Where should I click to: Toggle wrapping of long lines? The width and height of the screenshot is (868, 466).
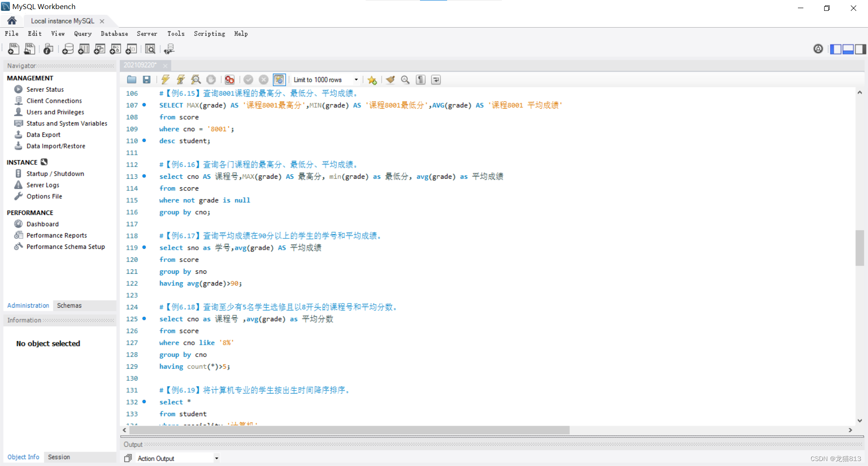pos(435,80)
